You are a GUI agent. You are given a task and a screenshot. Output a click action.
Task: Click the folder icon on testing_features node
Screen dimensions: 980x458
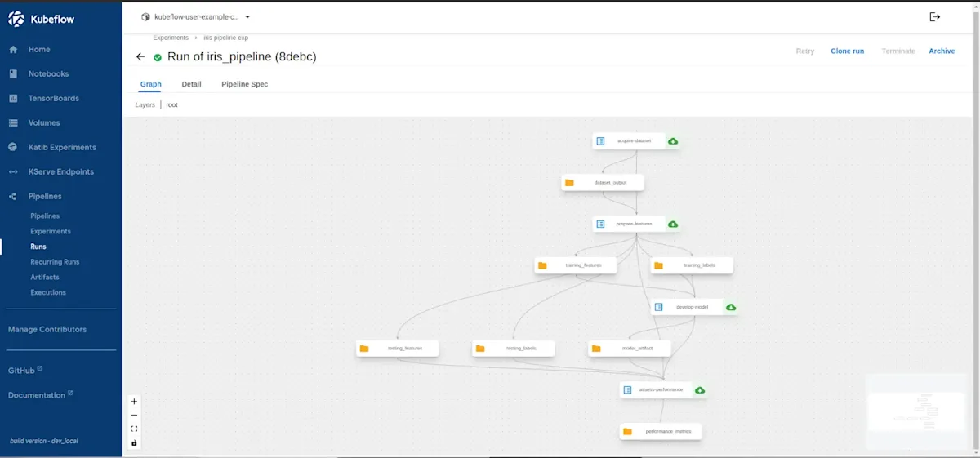pos(364,349)
